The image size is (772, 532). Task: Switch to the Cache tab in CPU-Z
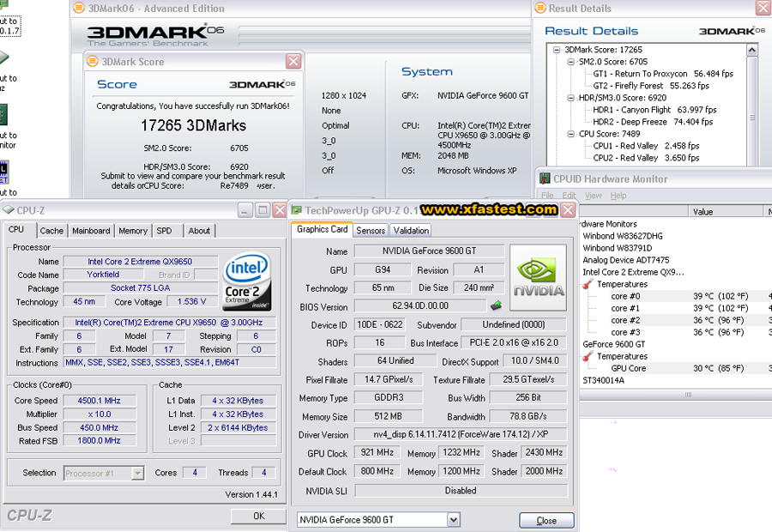[x=51, y=231]
